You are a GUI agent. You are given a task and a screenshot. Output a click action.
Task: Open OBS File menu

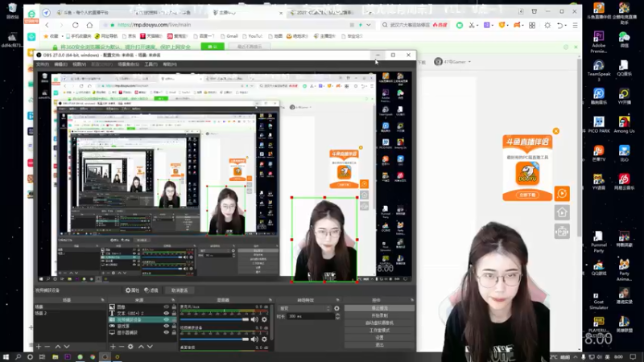43,64
